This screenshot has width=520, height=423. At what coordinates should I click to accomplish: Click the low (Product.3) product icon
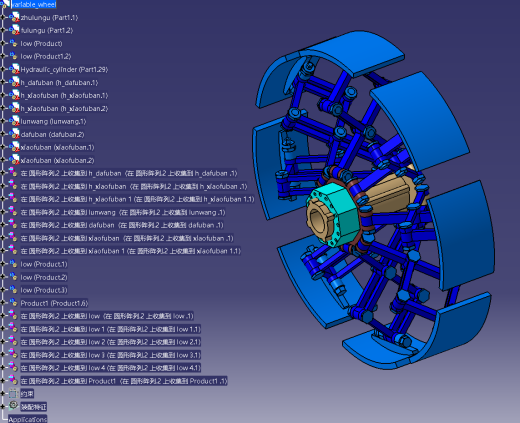point(13,290)
